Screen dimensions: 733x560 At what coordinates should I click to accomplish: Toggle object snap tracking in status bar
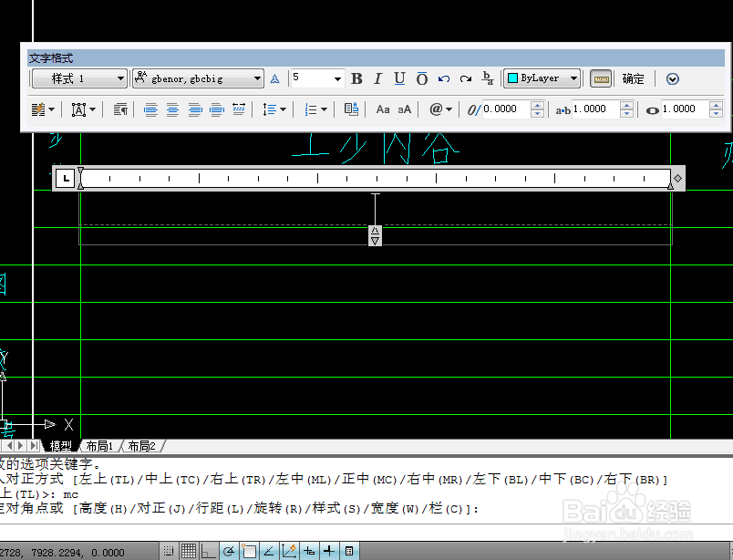[x=269, y=551]
